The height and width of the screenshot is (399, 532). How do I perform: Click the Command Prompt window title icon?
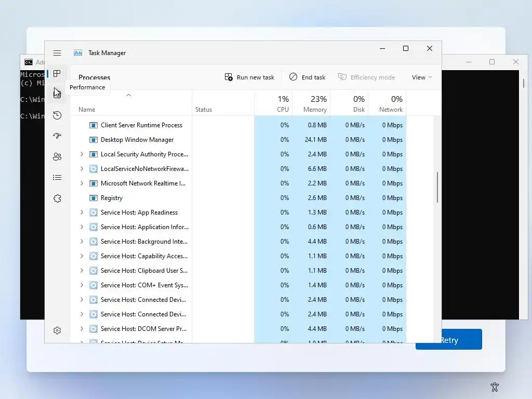29,62
